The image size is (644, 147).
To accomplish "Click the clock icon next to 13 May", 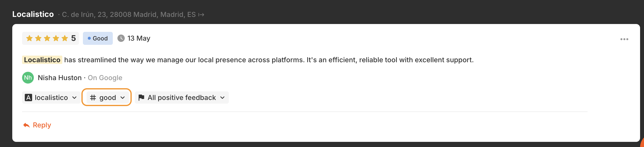I will (x=121, y=38).
